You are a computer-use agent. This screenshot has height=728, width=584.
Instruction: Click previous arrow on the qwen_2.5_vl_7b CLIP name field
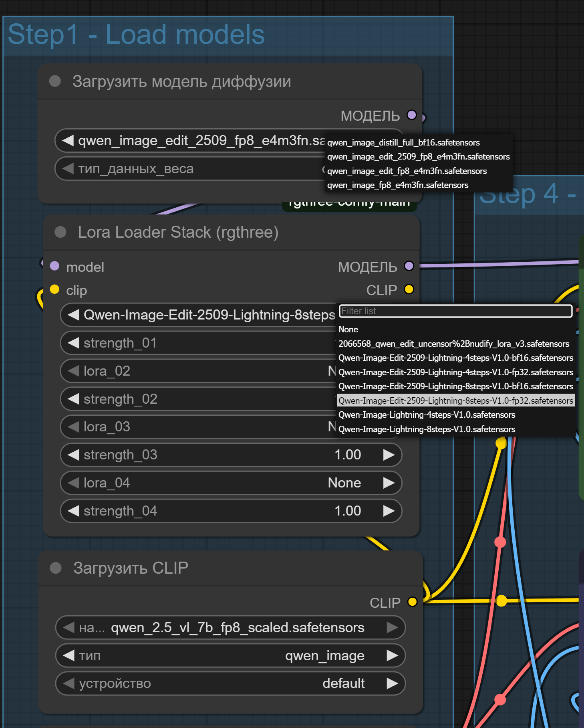[69, 627]
